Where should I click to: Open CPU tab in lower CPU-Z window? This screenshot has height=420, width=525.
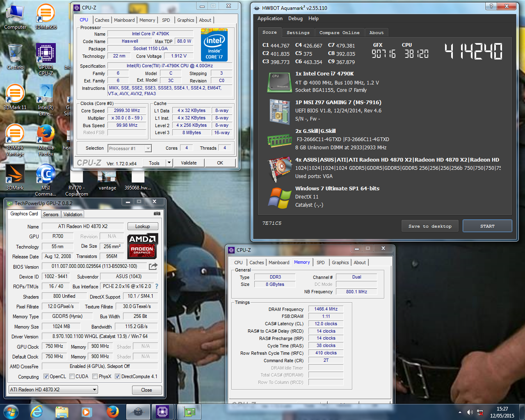coord(238,262)
